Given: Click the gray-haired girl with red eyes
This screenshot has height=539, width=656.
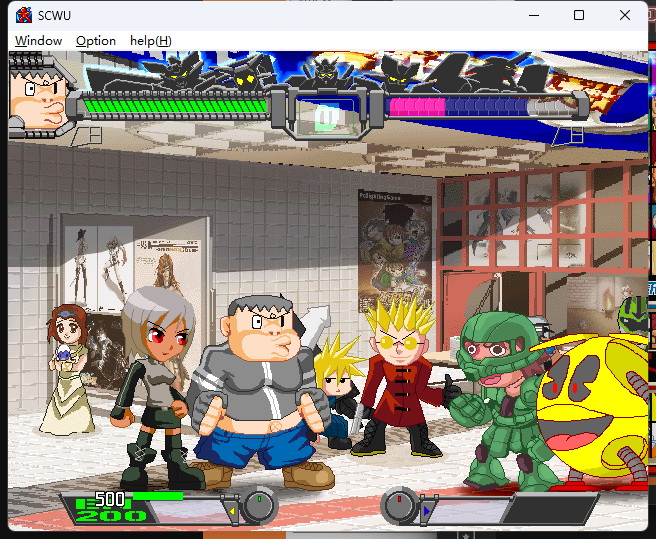Looking at the screenshot, I should coord(157,387).
